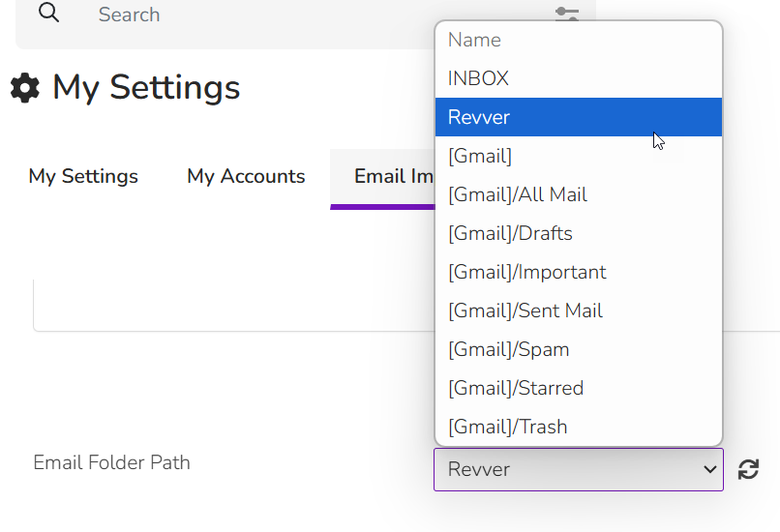Select the Revver folder option
This screenshot has width=780, height=532.
(x=579, y=117)
